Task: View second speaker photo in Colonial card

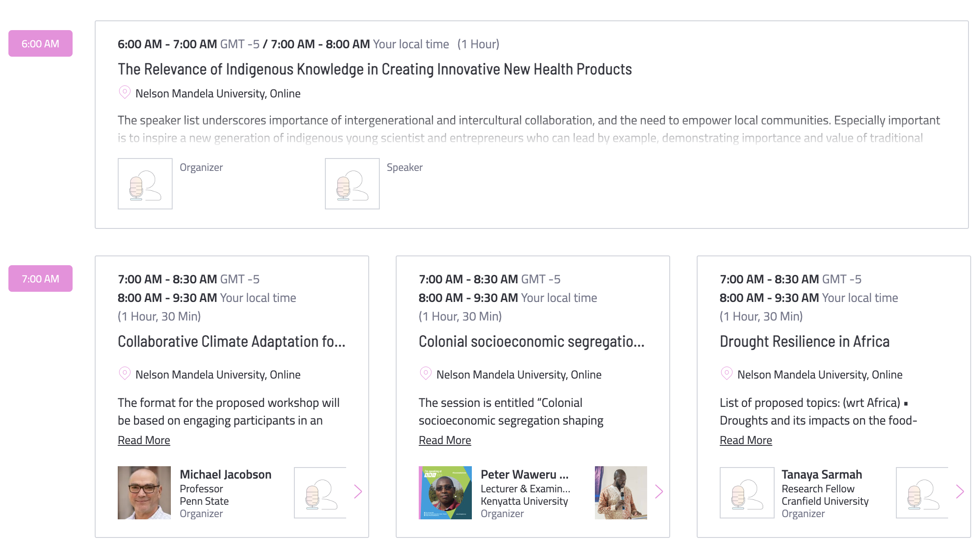Action: tap(621, 493)
